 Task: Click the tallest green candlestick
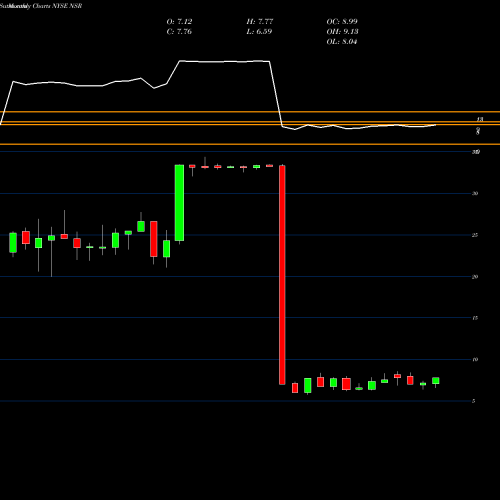pos(179,203)
